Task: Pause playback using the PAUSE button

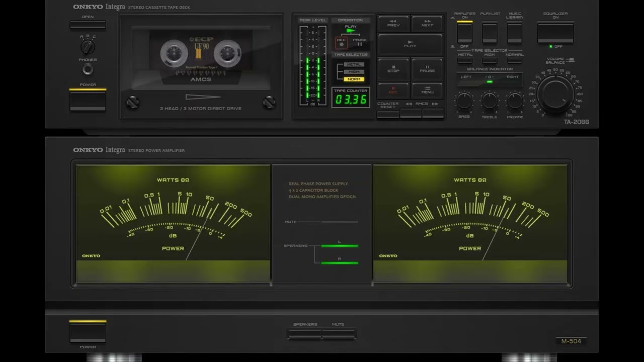Action: tap(427, 69)
